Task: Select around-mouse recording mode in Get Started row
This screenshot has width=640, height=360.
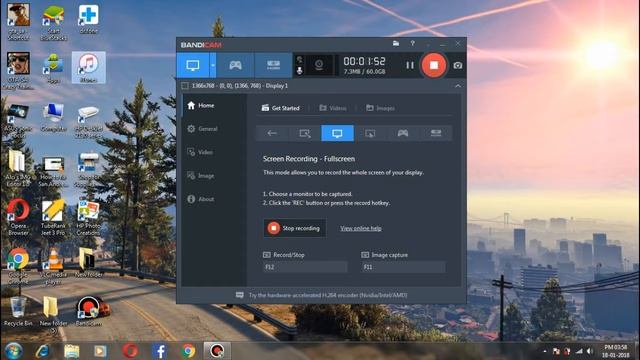Action: 370,133
